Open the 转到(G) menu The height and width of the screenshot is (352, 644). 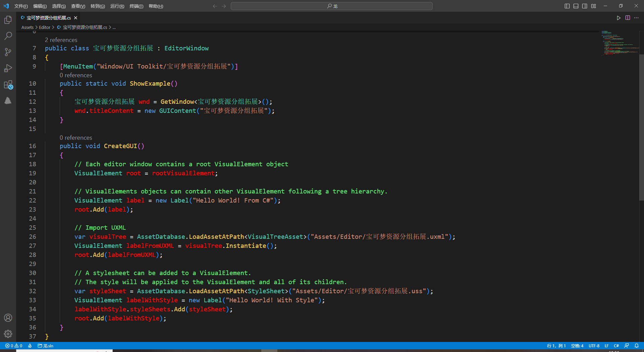pyautogui.click(x=98, y=6)
